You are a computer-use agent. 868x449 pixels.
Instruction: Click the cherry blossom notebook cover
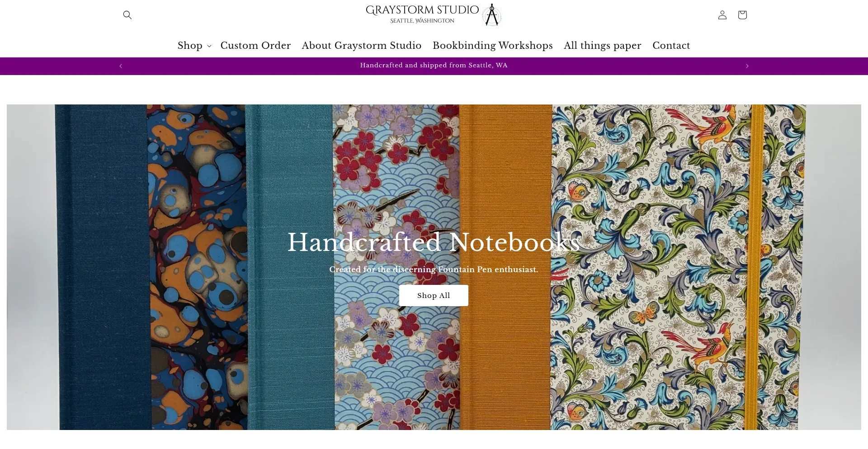tap(396, 267)
